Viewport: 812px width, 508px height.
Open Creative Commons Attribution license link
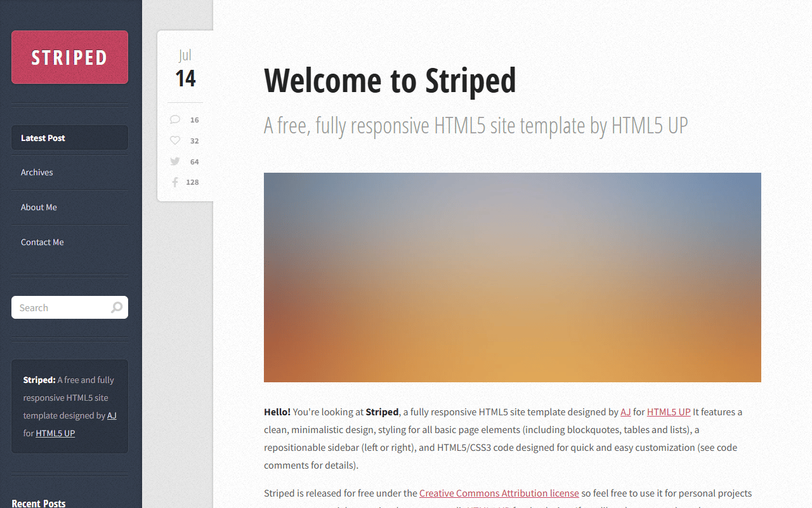[x=499, y=493]
